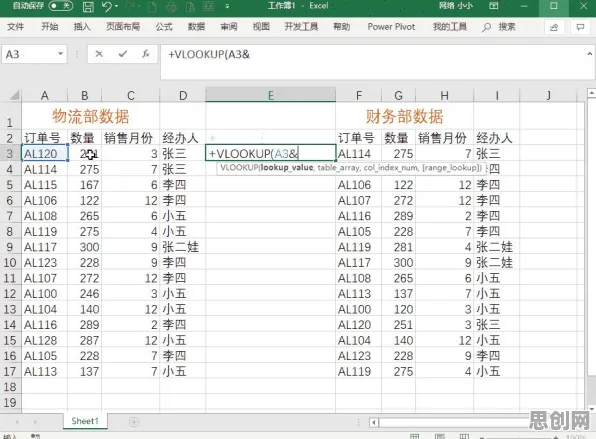Select column A header
The height and width of the screenshot is (439, 596).
click(44, 95)
